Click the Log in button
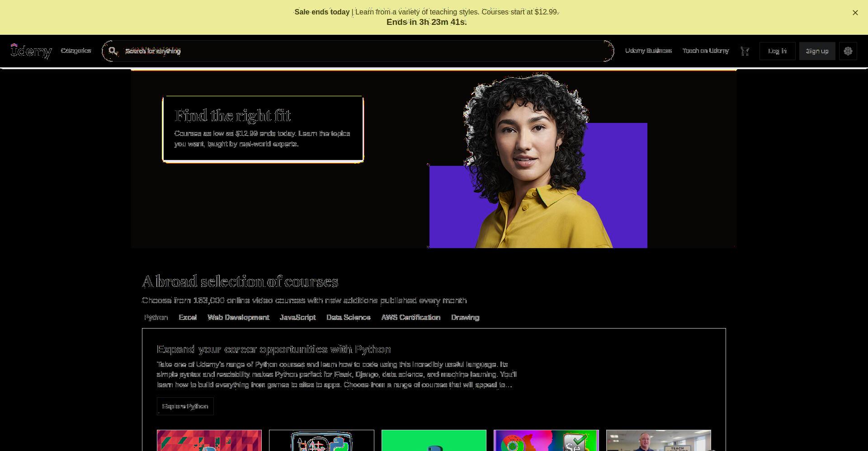Viewport: 868px width, 451px height. point(777,51)
